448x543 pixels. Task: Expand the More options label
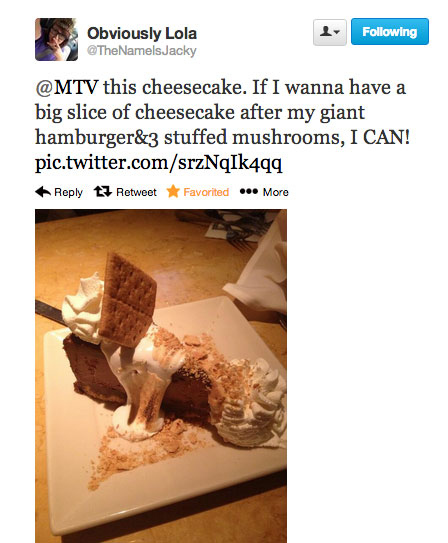276,192
